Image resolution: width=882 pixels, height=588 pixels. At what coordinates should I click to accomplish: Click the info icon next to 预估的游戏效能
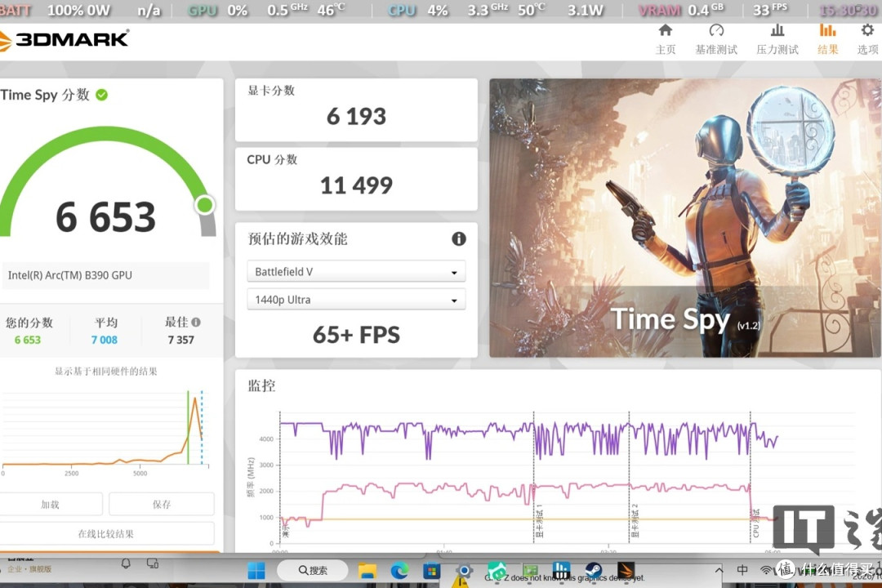[459, 239]
